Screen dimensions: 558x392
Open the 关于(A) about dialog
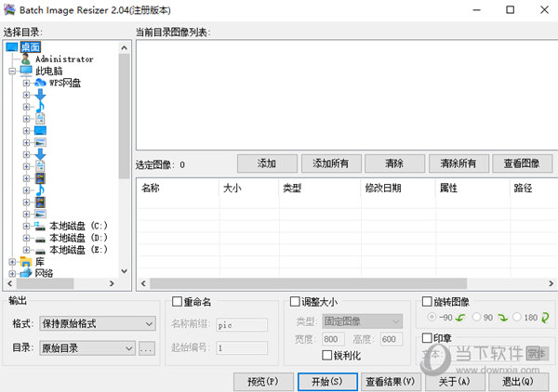tap(455, 382)
